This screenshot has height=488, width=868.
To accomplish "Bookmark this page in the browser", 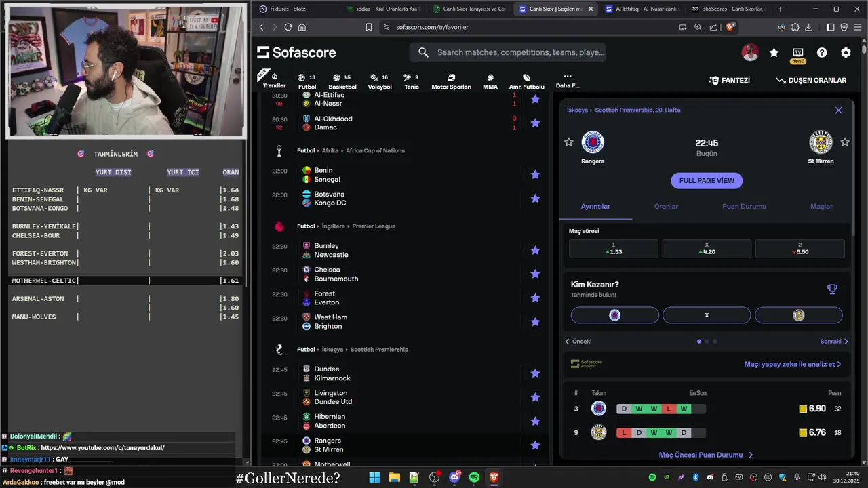I will [x=369, y=27].
